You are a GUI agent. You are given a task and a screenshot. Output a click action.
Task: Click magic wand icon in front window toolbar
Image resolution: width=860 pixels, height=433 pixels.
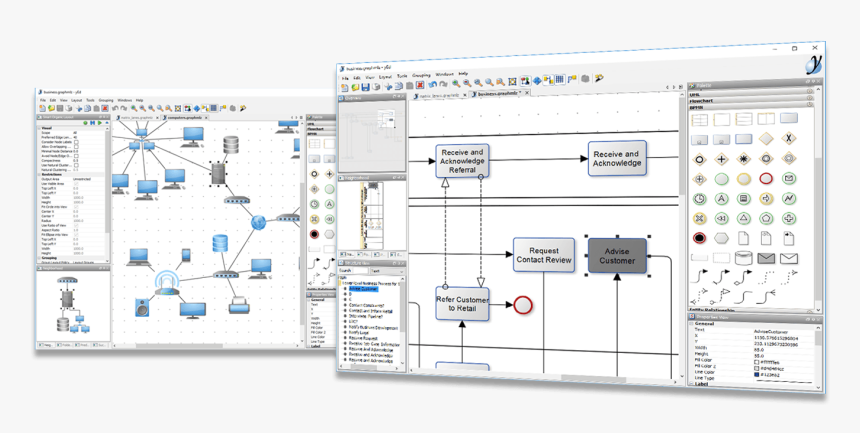[599, 78]
